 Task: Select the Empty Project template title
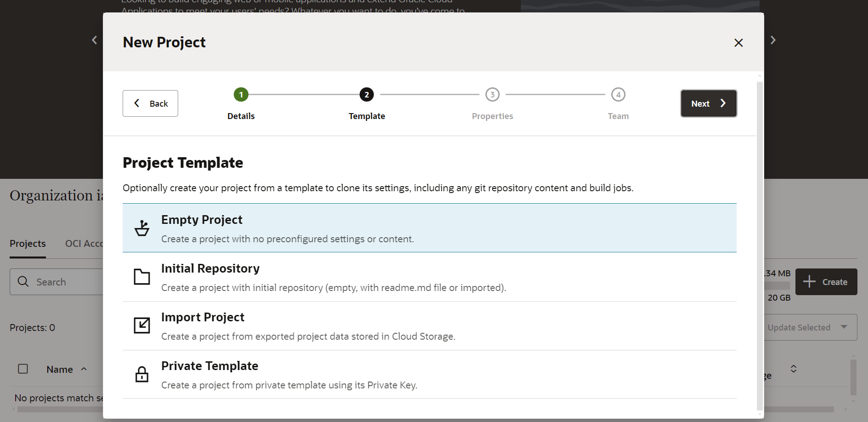[202, 220]
